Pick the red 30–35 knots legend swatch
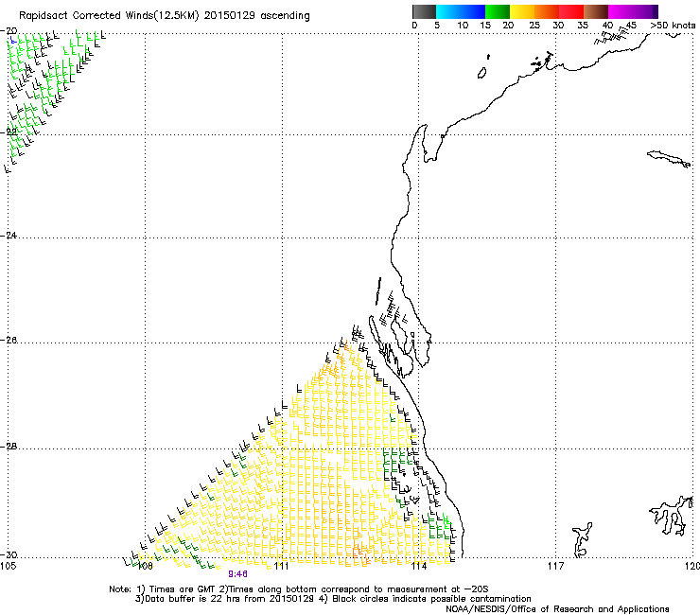The width and height of the screenshot is (700, 615). point(571,11)
